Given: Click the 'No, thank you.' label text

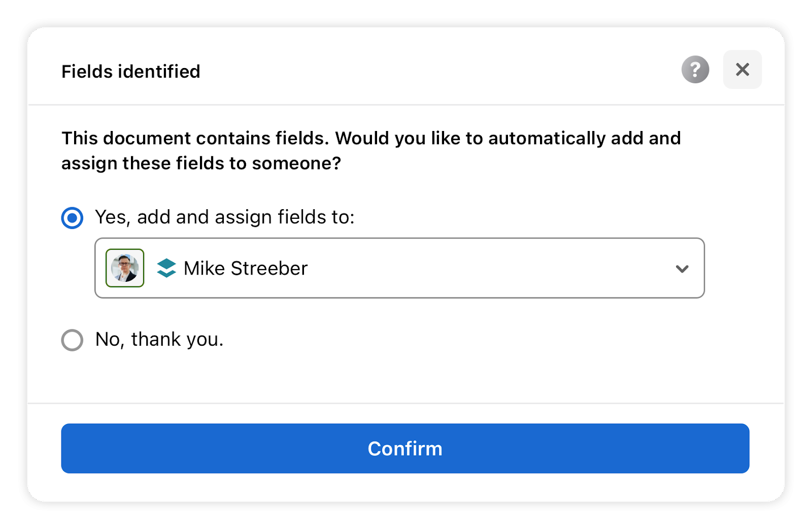Looking at the screenshot, I should click(x=159, y=339).
